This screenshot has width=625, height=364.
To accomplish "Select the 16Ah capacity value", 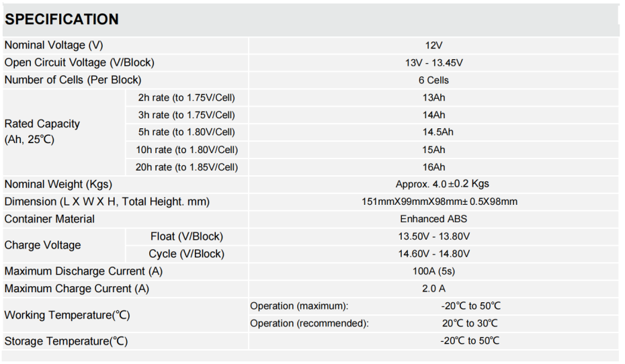I will point(433,167).
